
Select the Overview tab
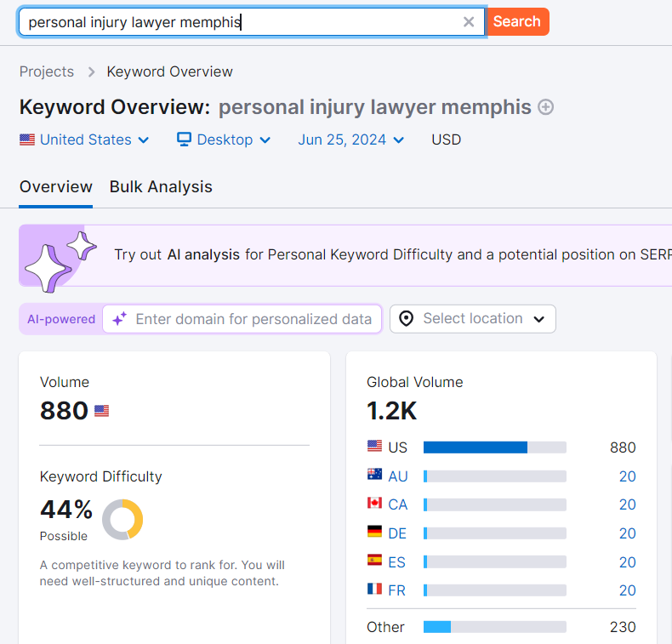(x=56, y=187)
